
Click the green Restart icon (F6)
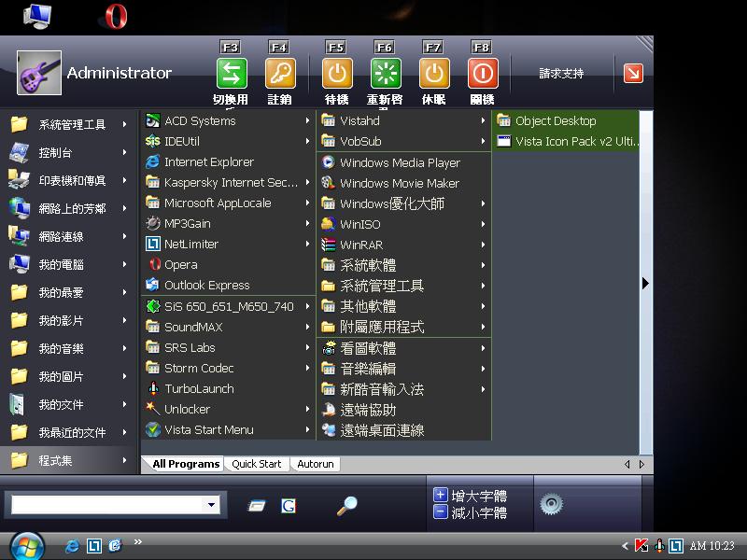pos(386,74)
